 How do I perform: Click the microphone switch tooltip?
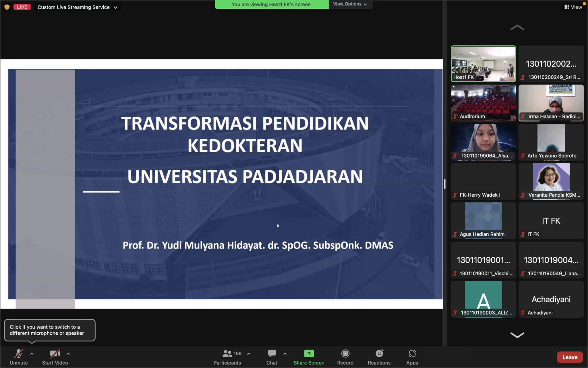[x=50, y=330]
